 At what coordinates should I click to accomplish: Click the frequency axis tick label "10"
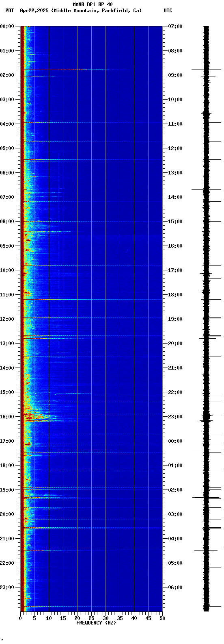click(x=49, y=618)
